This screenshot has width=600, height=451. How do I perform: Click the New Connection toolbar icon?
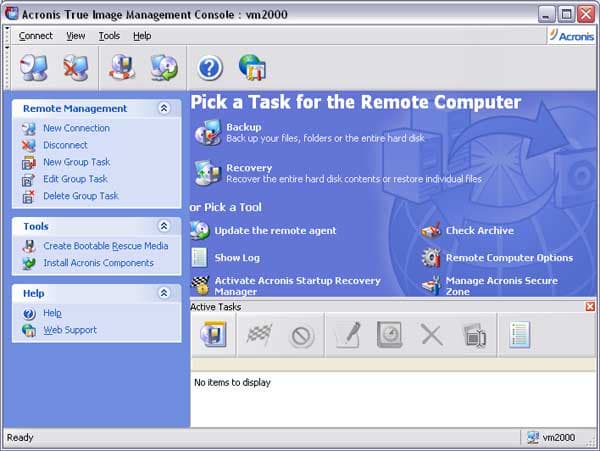click(x=34, y=67)
